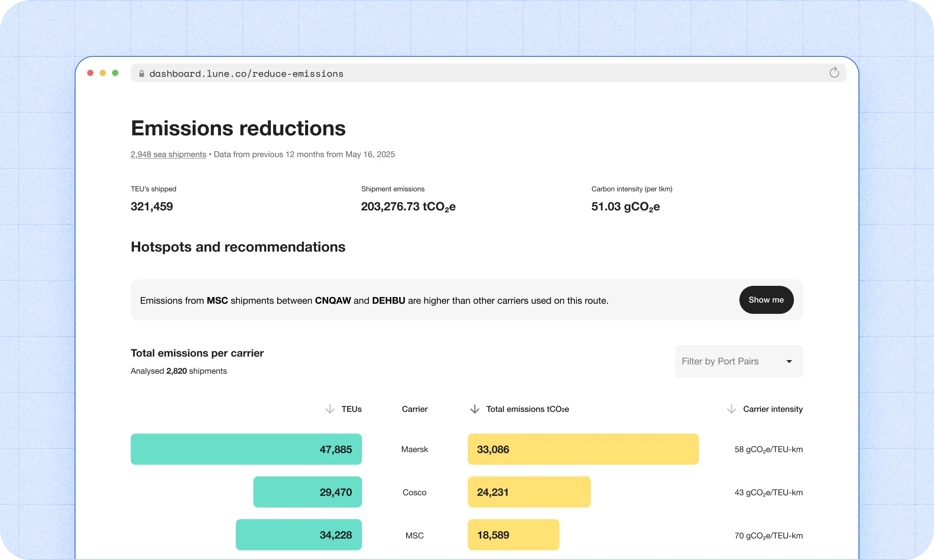
Task: Select the green macOS window button
Action: click(116, 73)
